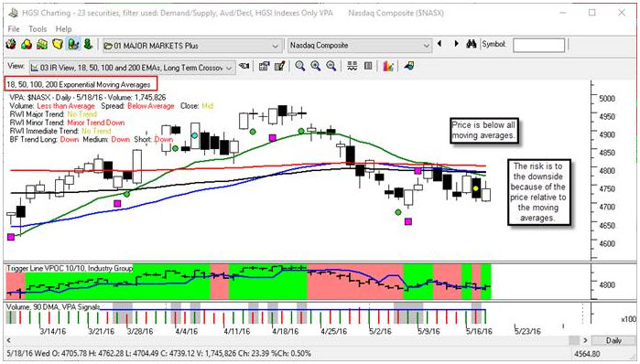The image size is (640, 364).
Task: Click the red-green-yellow spheres toolbar icon
Action: click(x=27, y=44)
